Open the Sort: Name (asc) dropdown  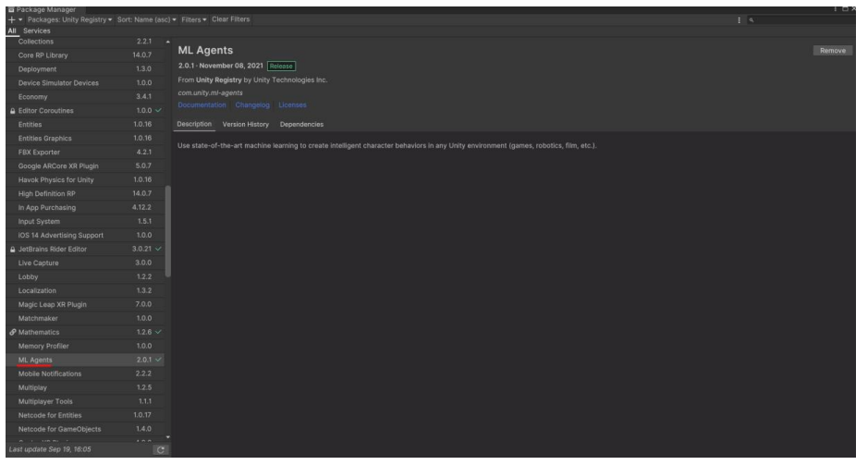(147, 19)
